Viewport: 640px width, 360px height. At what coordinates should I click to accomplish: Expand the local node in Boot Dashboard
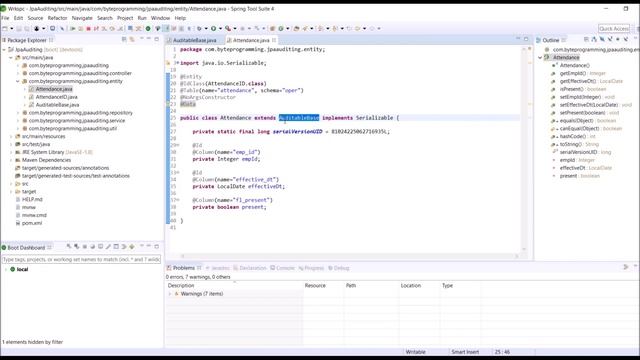(x=6, y=269)
